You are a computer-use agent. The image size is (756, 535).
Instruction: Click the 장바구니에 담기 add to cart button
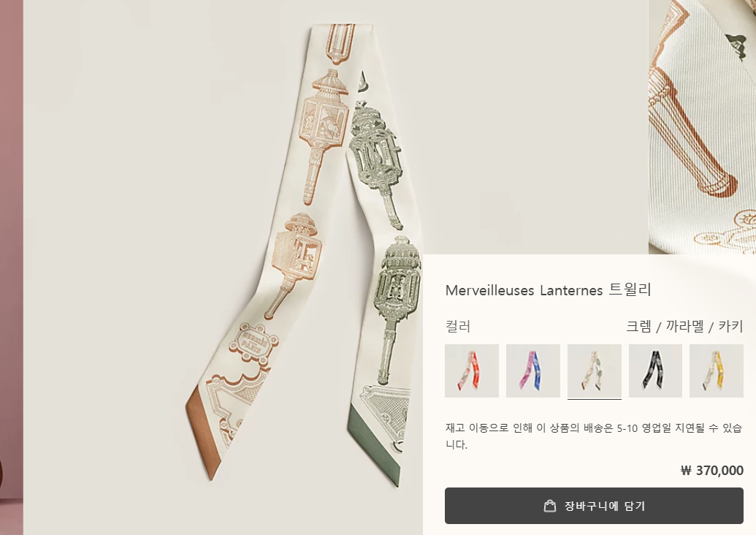(594, 506)
